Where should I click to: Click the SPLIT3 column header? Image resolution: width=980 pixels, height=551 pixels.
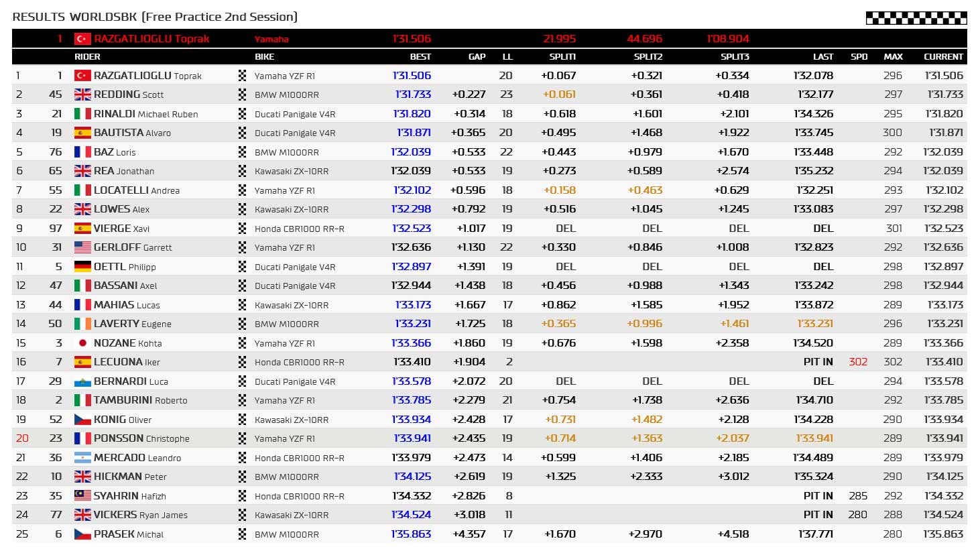(735, 57)
